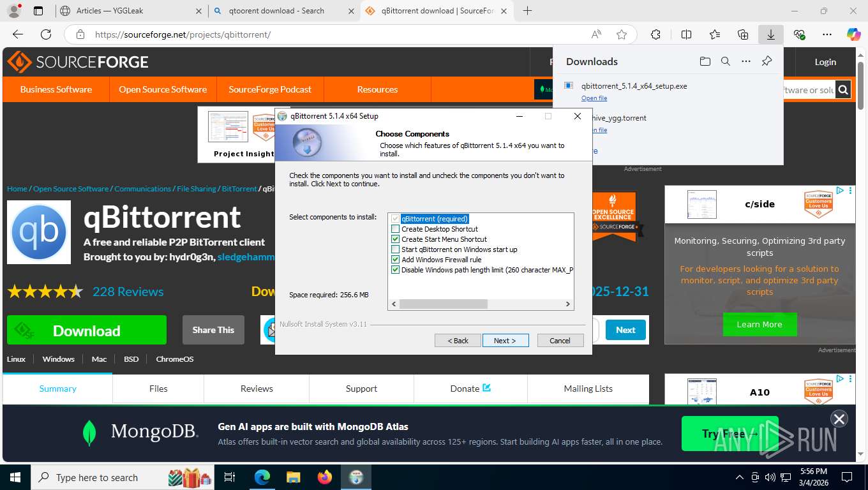Open the Files tab on SourceForge
The height and width of the screenshot is (490, 868).
click(x=158, y=389)
